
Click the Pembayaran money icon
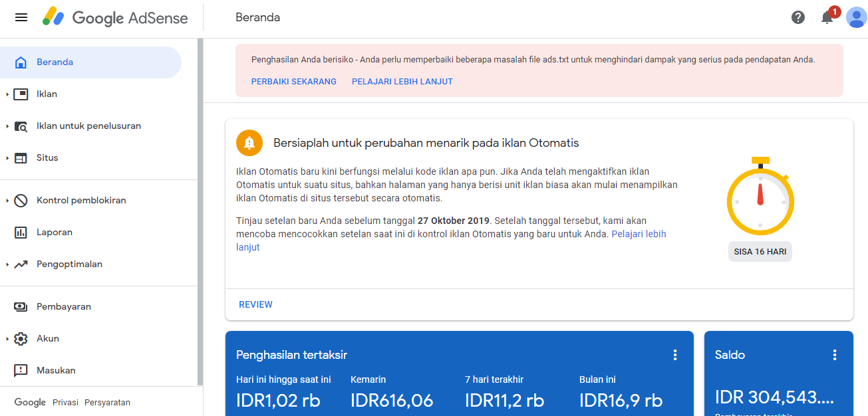point(21,307)
